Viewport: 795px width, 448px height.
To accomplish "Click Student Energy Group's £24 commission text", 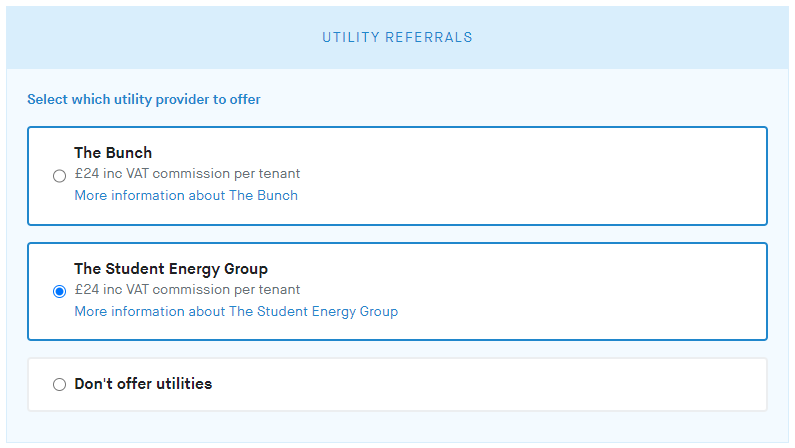I will (187, 290).
